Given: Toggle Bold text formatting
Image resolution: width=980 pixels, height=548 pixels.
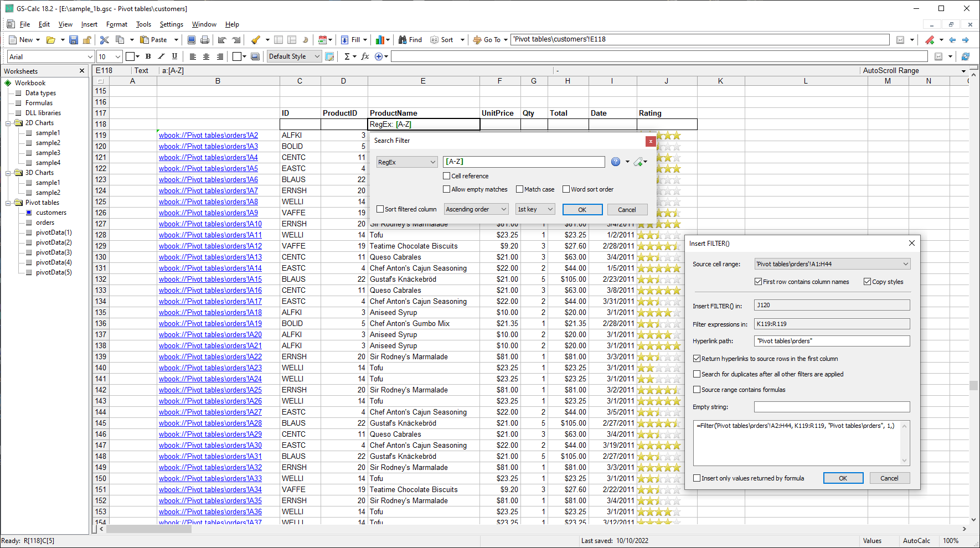Looking at the screenshot, I should pyautogui.click(x=148, y=56).
